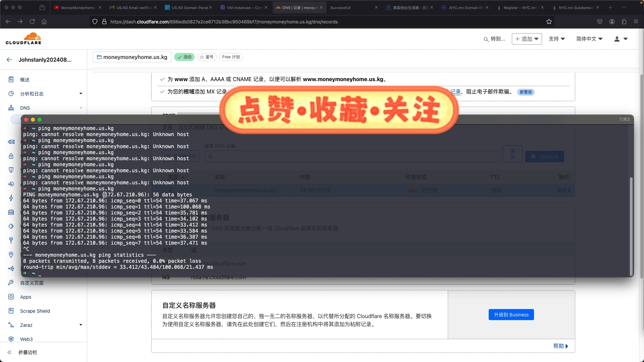Go back using the browser back arrow
The height and width of the screenshot is (362, 644).
click(8, 21)
